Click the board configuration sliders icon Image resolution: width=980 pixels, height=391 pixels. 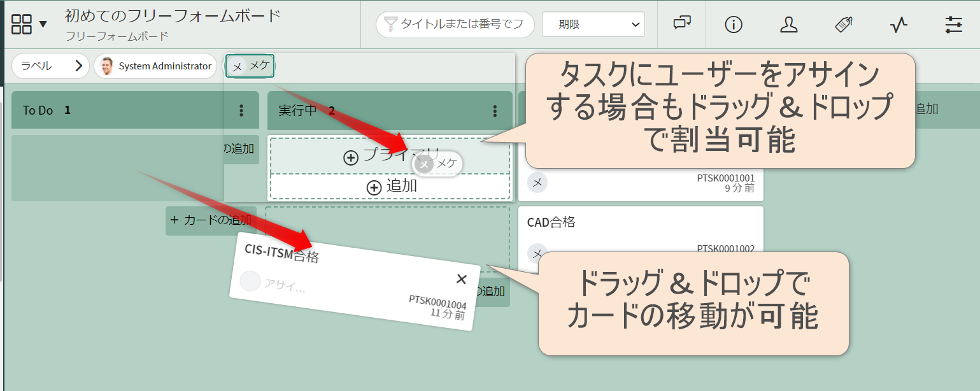pyautogui.click(x=953, y=24)
